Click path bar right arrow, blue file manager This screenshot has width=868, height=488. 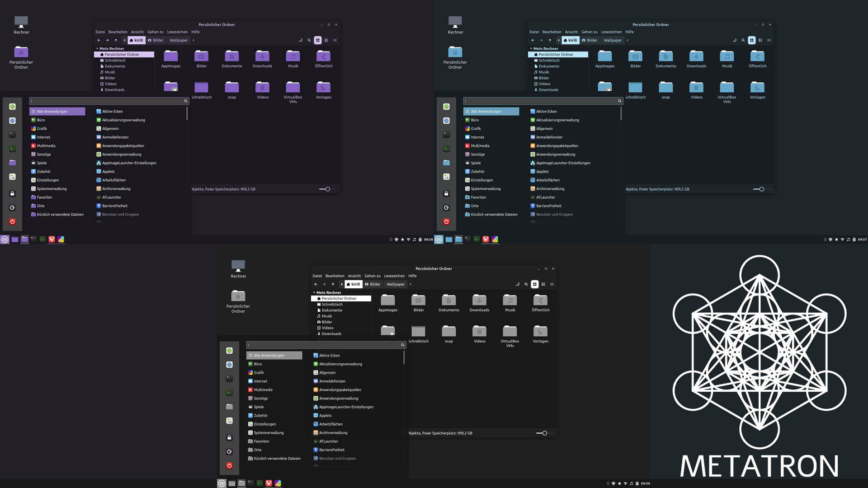[627, 40]
